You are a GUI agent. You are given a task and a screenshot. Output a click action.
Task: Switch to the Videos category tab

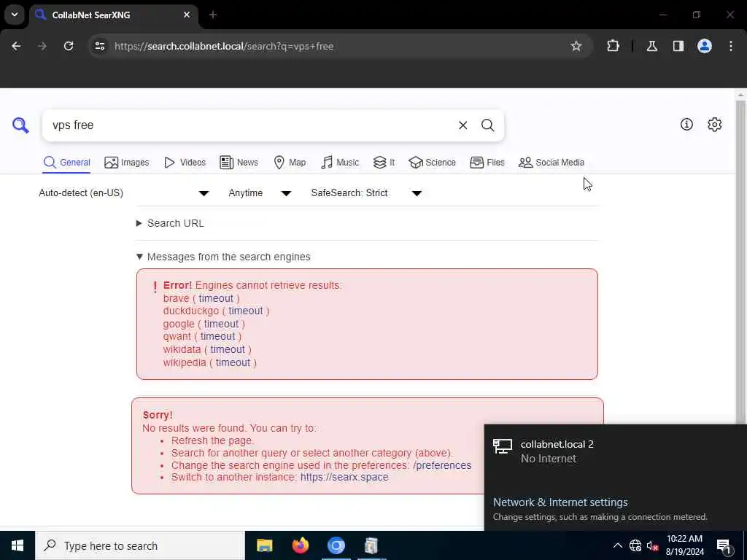coord(185,163)
